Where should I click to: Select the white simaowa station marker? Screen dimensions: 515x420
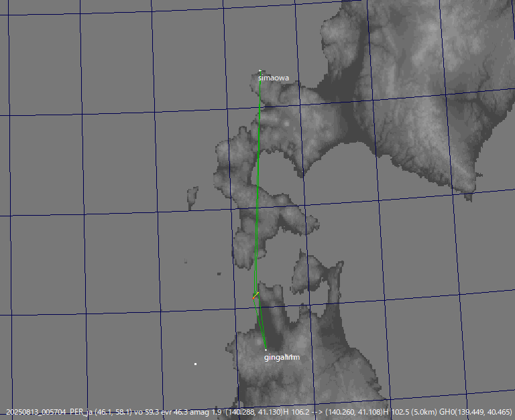coord(260,70)
